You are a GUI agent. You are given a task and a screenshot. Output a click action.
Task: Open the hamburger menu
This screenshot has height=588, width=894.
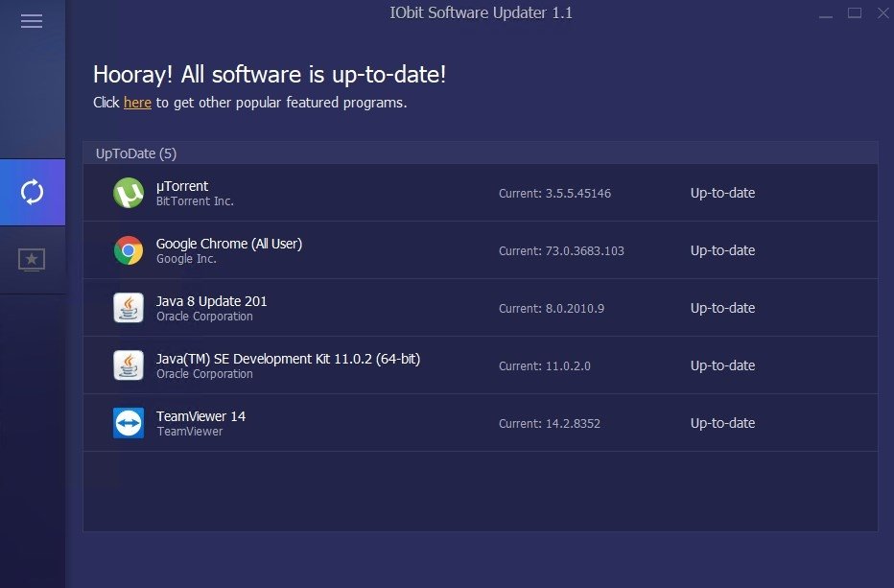(x=32, y=21)
